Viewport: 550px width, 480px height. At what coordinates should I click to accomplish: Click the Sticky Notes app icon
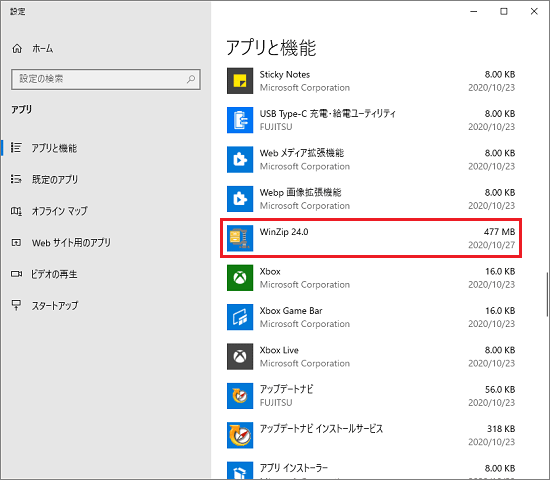(240, 81)
